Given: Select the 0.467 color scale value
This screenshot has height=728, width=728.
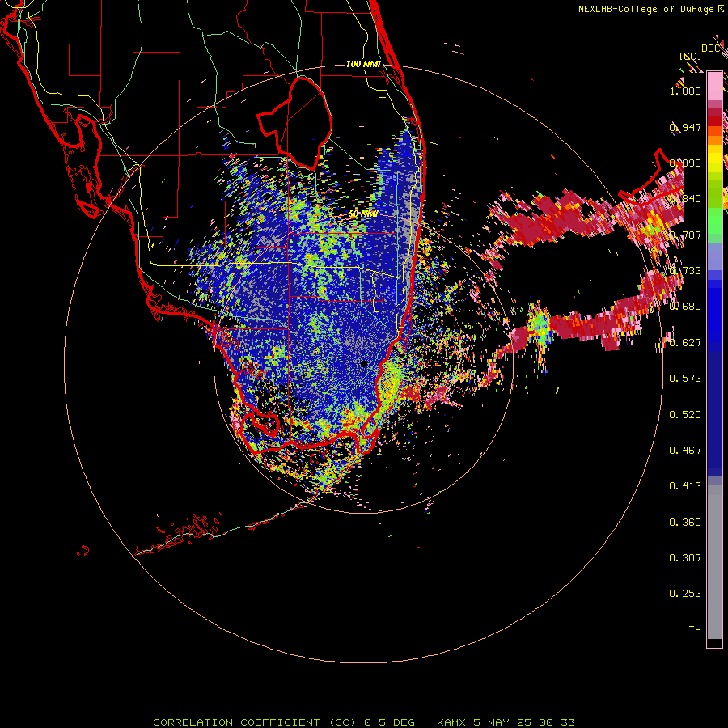Looking at the screenshot, I should click(x=685, y=451).
